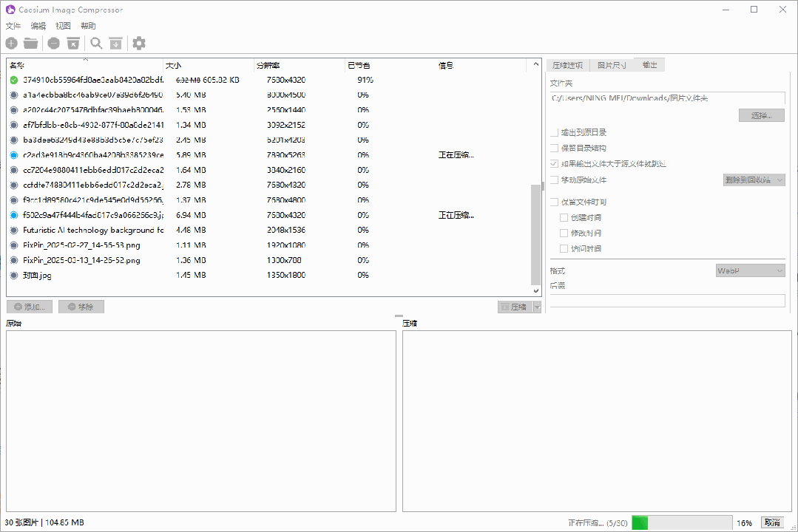Click the 移除 button below the list
Viewport: 798px width, 532px height.
(x=81, y=307)
